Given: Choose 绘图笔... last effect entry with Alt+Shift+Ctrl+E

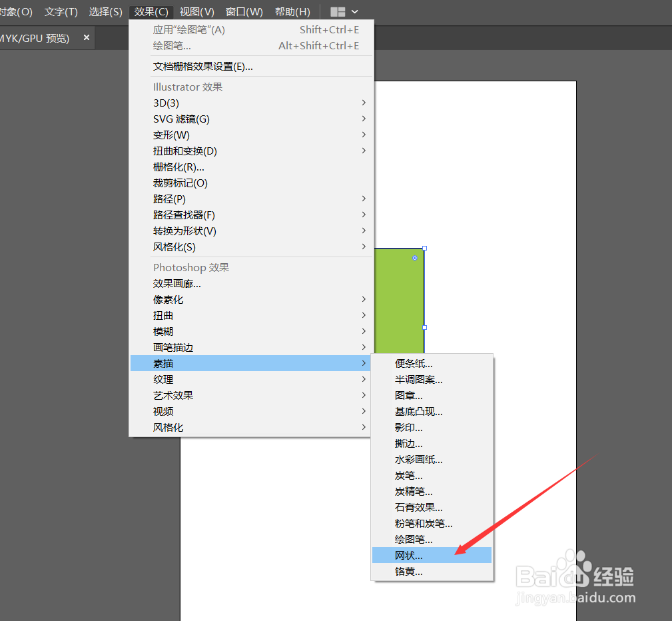Looking at the screenshot, I should coord(252,45).
